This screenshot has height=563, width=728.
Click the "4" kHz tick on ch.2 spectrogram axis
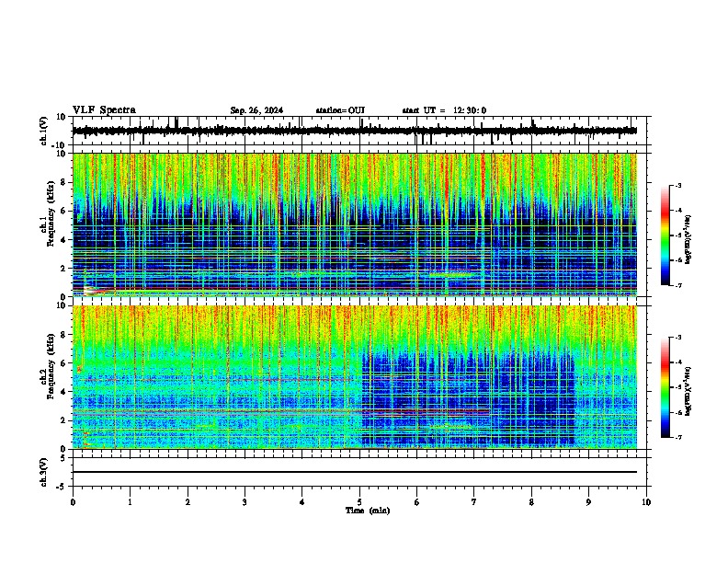click(64, 392)
